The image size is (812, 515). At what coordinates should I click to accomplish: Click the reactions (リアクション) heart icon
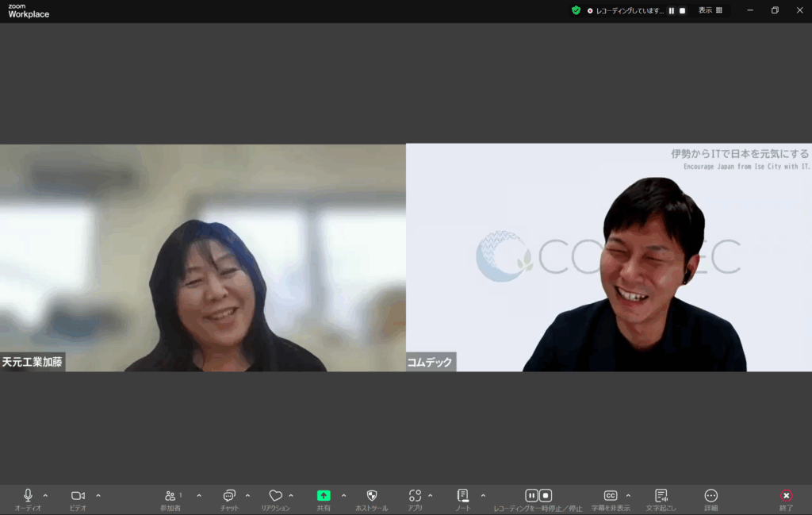click(275, 495)
